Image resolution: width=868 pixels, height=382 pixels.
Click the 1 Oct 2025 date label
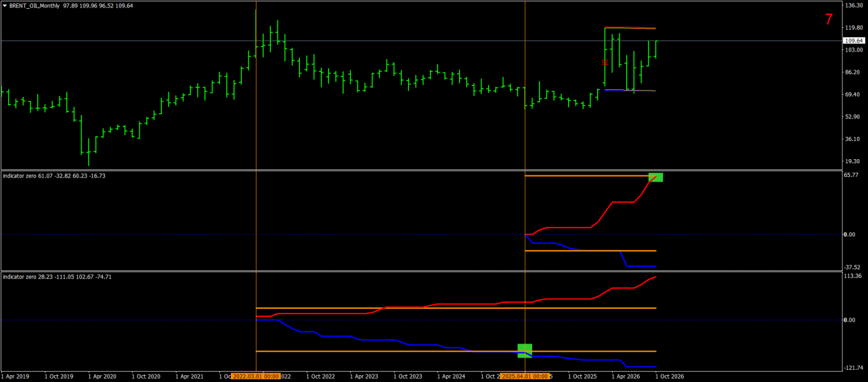[583, 376]
